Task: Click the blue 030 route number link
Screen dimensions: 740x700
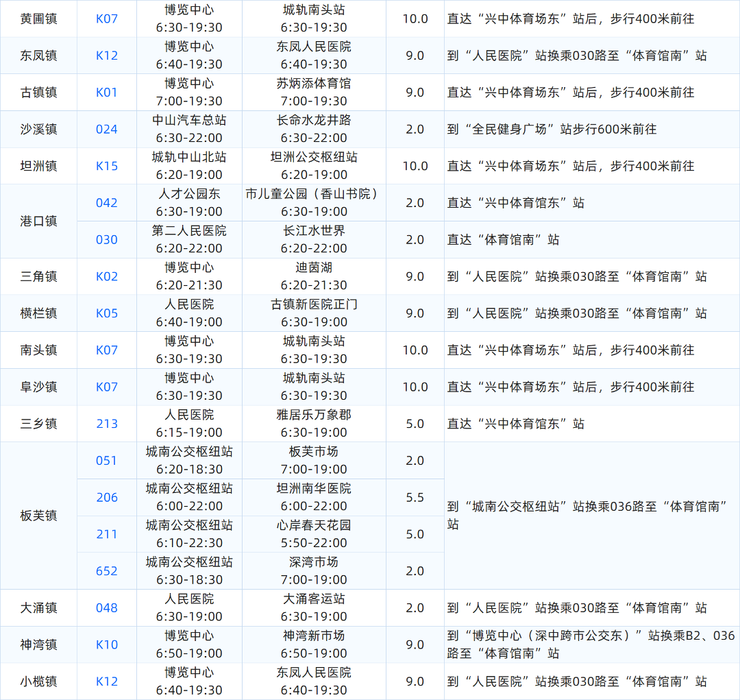Action: [107, 240]
